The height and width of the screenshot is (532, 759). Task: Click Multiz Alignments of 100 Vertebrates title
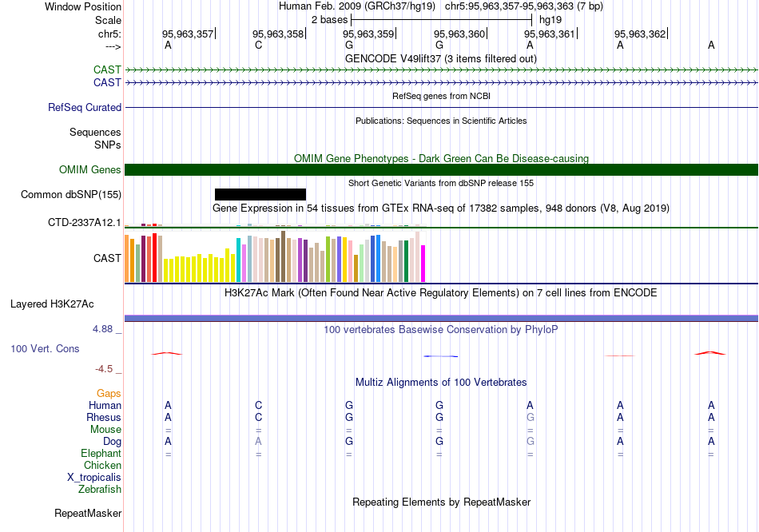pos(441,383)
